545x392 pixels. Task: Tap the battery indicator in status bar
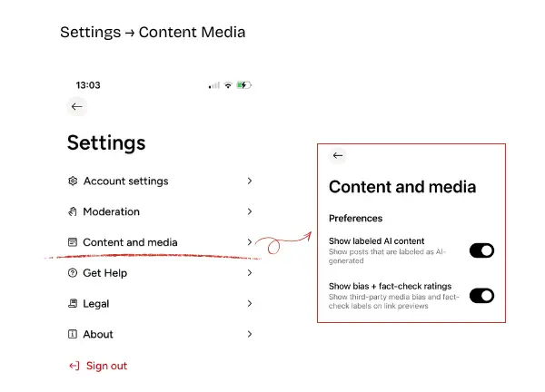243,85
